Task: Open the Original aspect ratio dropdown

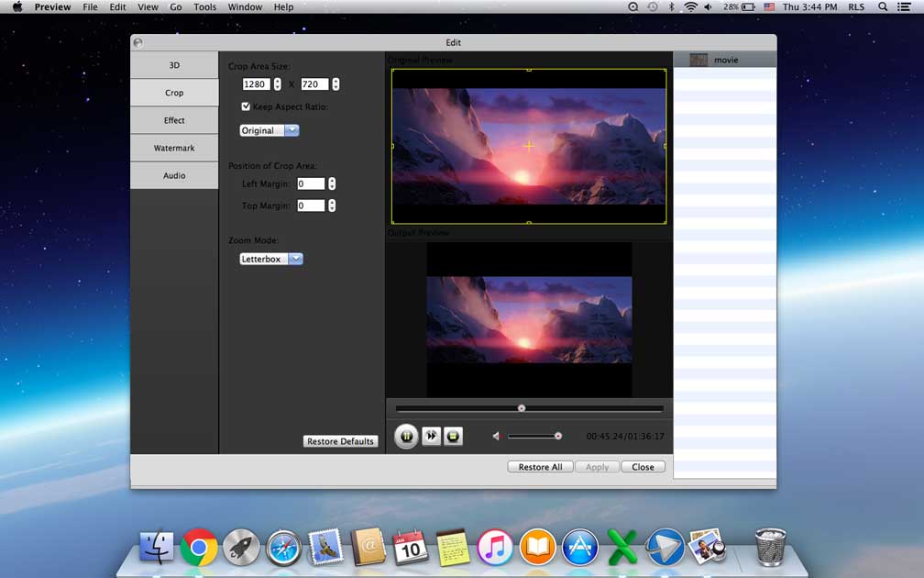Action: pos(269,130)
